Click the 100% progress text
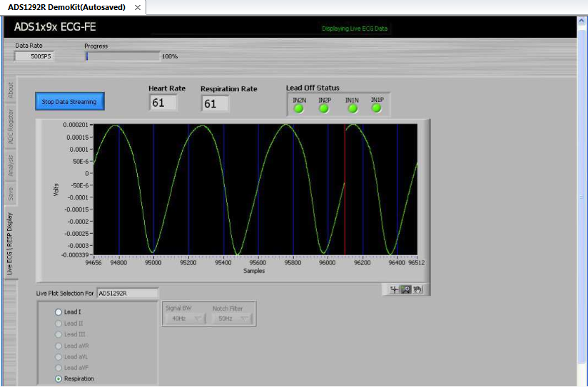Image resolution: width=588 pixels, height=387 pixels. (x=170, y=56)
